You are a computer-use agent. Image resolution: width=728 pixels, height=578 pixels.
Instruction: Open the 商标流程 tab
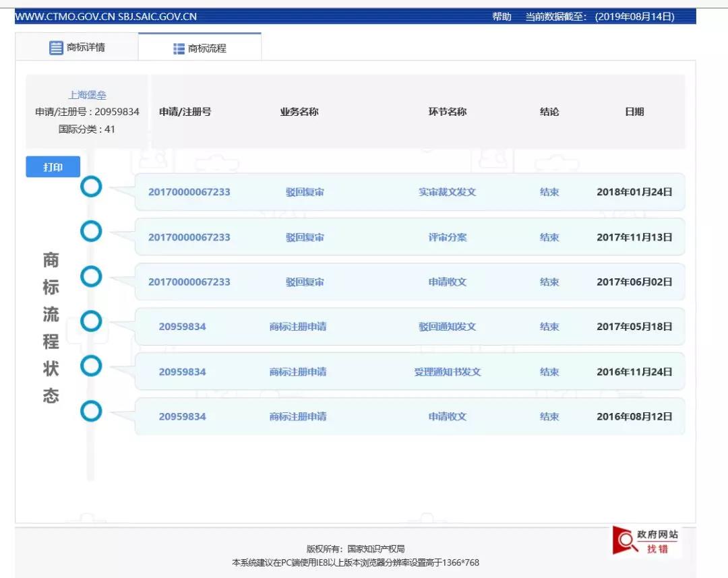coord(200,49)
